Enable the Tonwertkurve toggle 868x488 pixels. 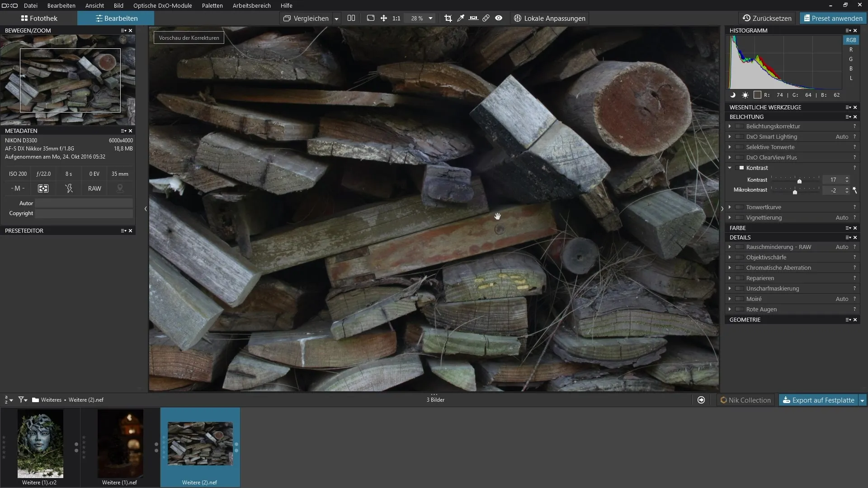(740, 207)
